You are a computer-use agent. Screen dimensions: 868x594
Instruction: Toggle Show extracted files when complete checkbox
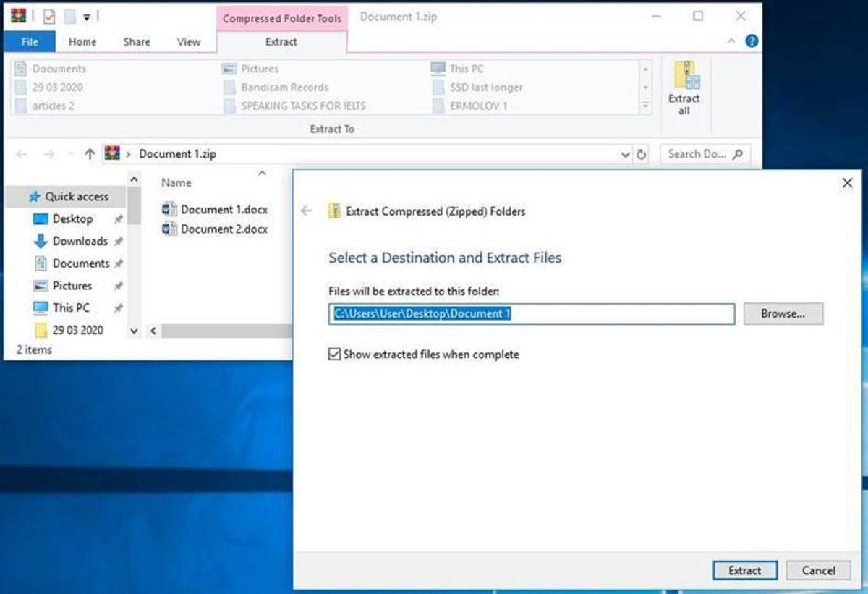point(334,355)
